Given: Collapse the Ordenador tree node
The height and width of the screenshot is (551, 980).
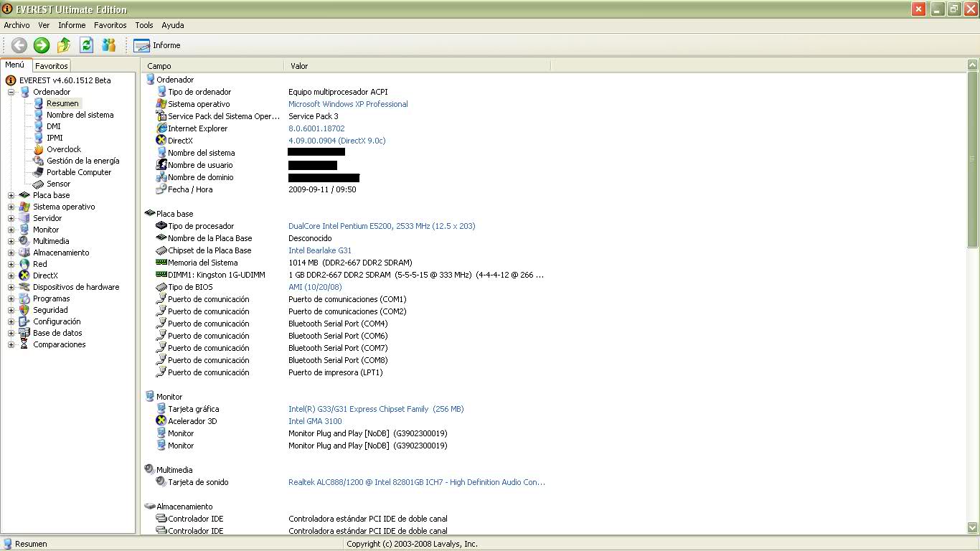Looking at the screenshot, I should click(x=11, y=92).
